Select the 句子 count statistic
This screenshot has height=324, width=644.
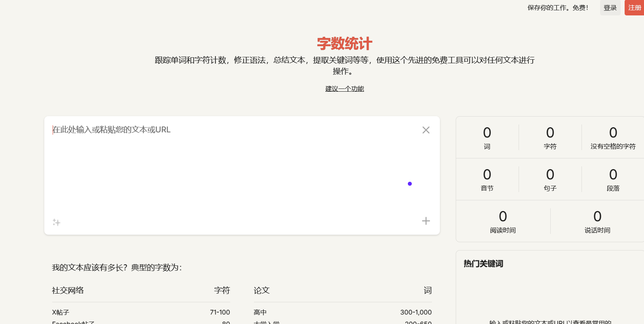(x=550, y=179)
